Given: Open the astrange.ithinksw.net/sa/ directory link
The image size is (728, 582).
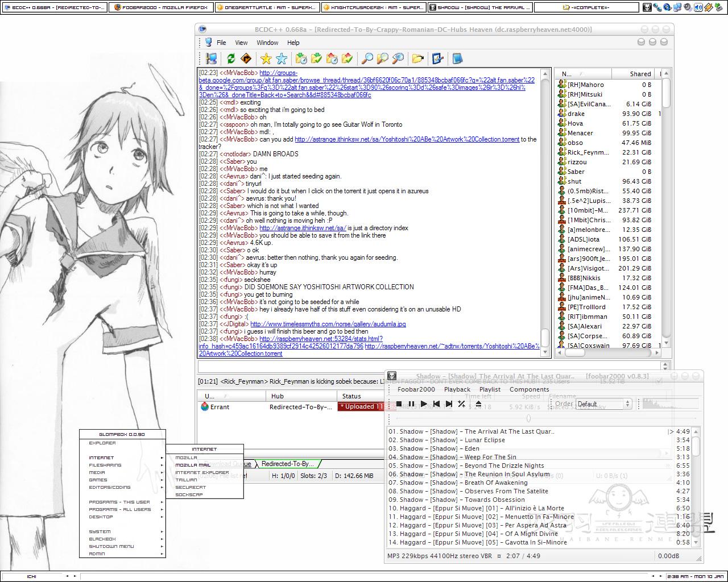Looking at the screenshot, I should 303,228.
